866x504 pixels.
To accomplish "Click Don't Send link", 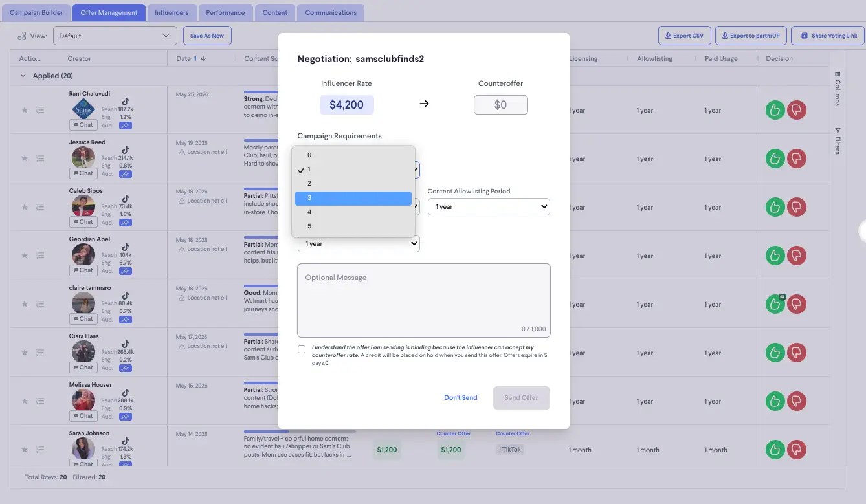I will pyautogui.click(x=461, y=397).
